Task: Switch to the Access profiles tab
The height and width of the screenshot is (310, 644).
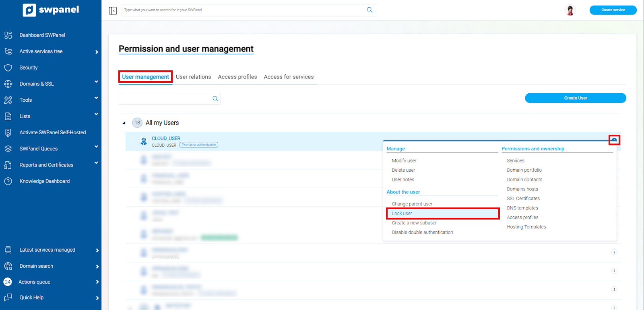Action: tap(237, 77)
